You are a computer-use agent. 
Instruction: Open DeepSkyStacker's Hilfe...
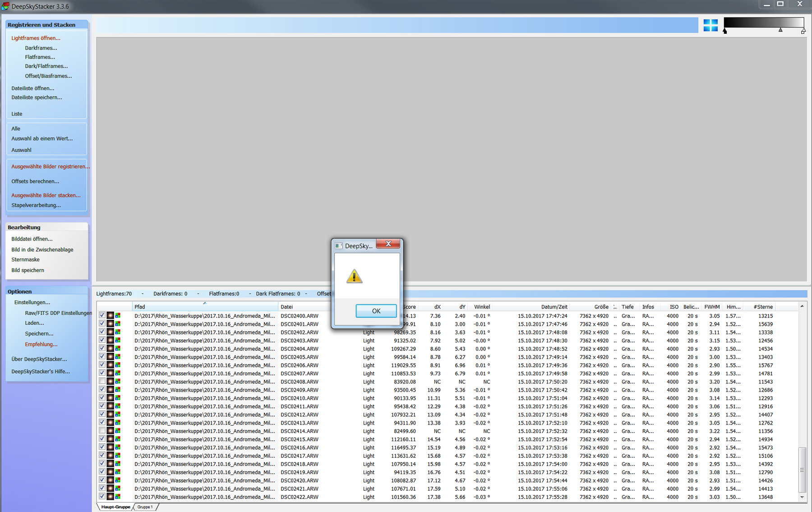[41, 371]
